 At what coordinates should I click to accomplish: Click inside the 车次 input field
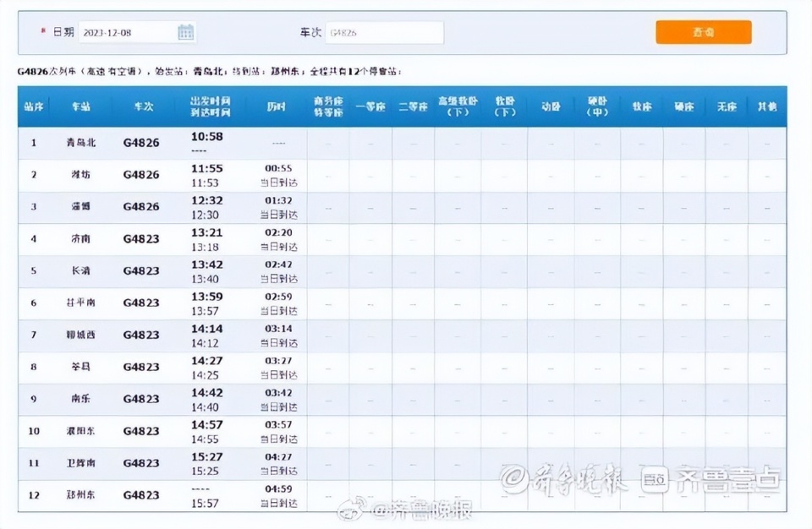pos(385,30)
